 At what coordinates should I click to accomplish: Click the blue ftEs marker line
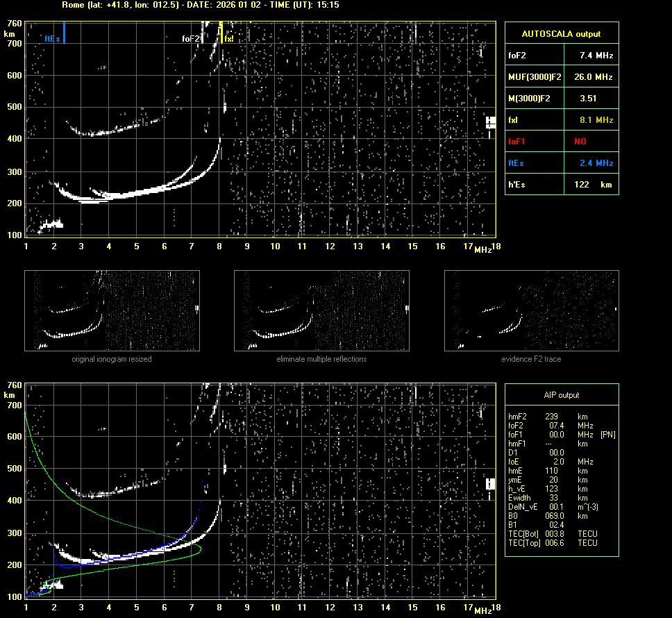[64, 33]
